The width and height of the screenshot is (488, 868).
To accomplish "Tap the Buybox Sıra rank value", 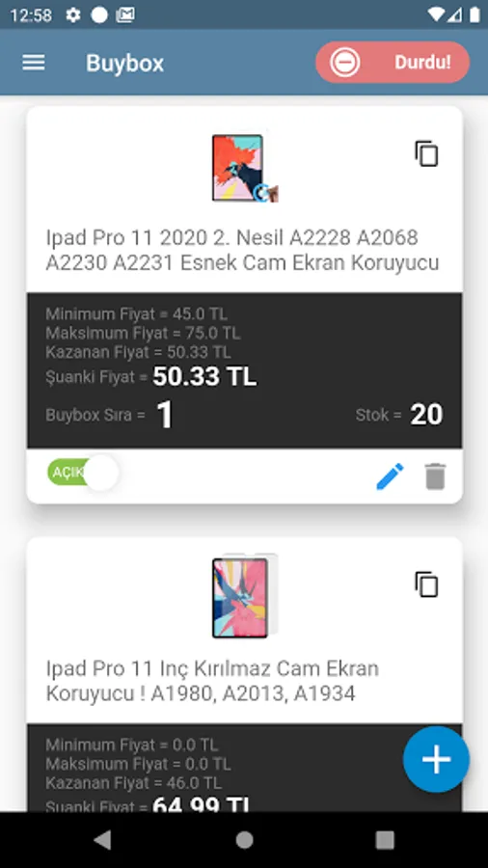I will pos(165,415).
